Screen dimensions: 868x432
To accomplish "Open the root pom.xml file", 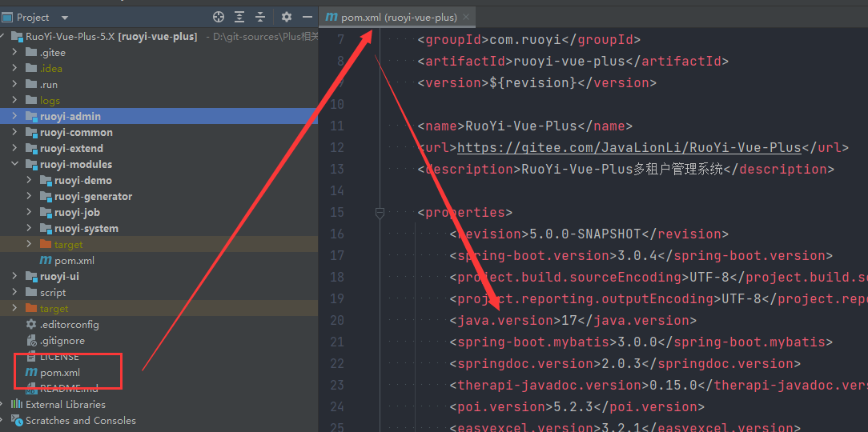I will point(60,373).
